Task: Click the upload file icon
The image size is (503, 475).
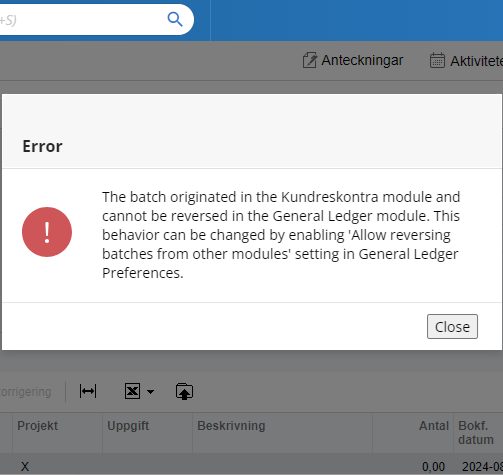Action: (184, 391)
